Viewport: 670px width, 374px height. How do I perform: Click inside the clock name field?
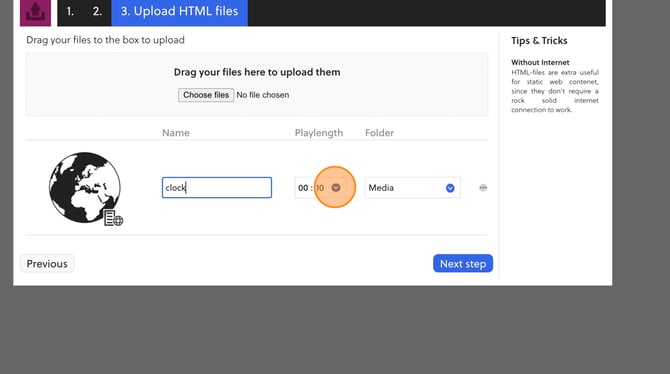217,188
